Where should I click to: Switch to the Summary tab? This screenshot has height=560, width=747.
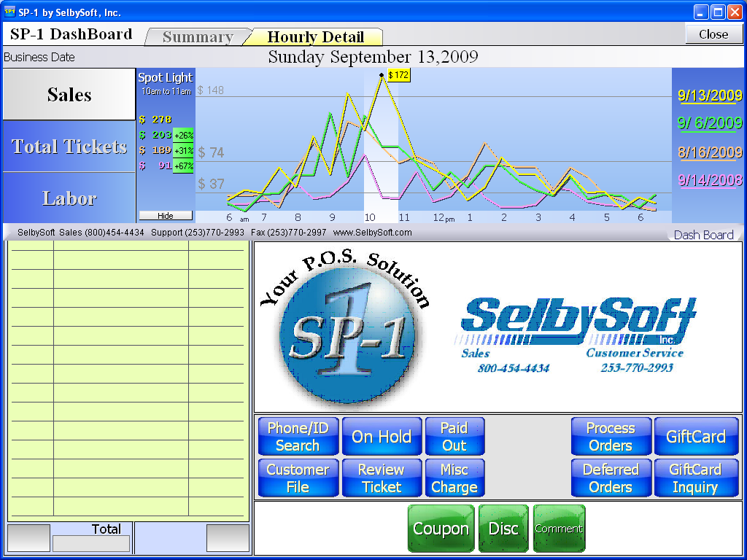pyautogui.click(x=198, y=36)
